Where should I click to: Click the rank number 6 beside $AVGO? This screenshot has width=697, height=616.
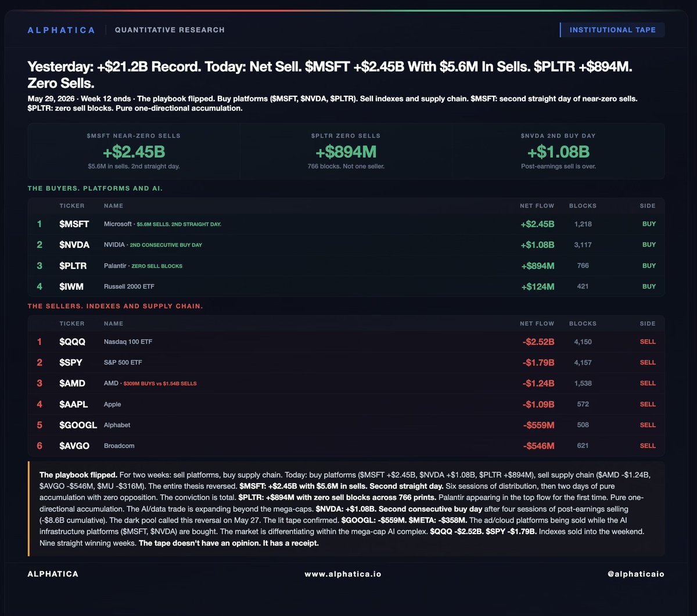point(39,446)
